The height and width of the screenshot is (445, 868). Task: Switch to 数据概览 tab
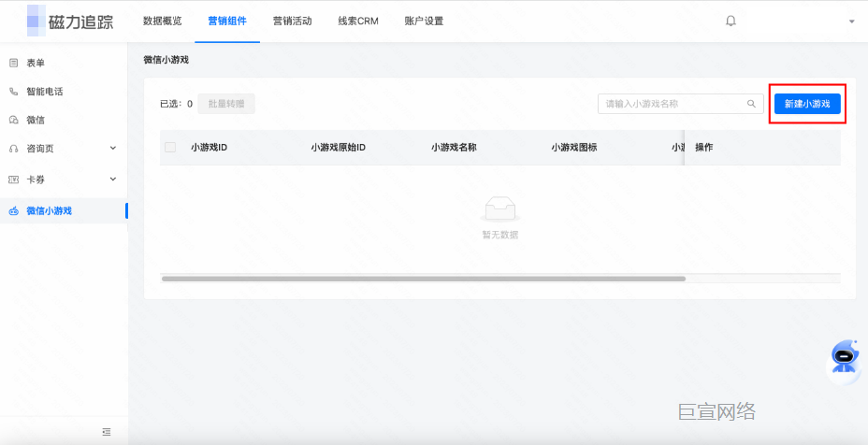162,21
